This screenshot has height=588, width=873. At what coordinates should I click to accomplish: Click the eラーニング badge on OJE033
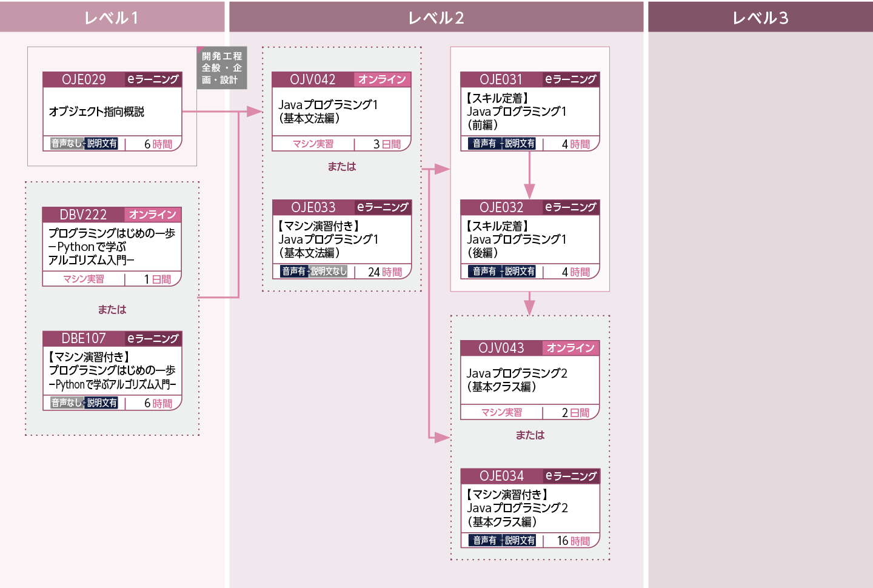383,207
